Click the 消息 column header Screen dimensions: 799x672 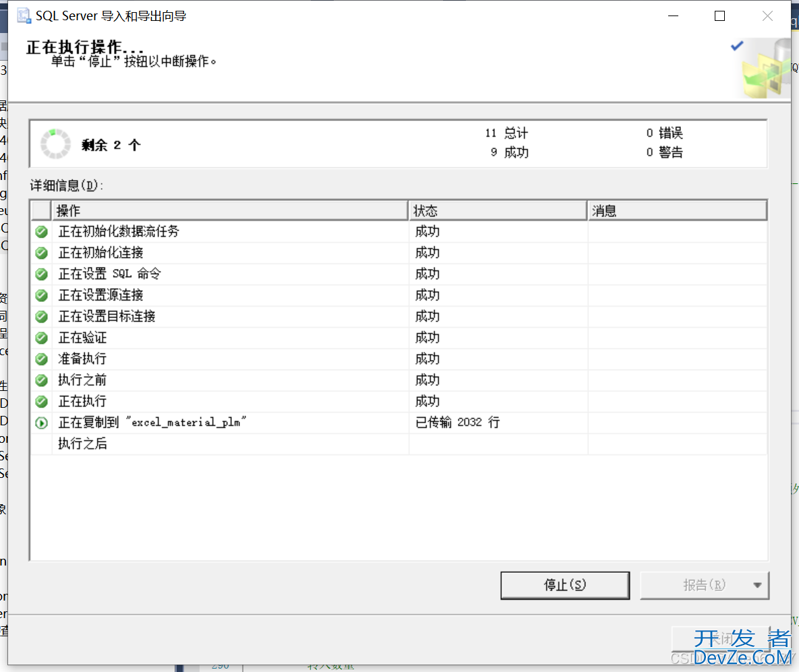click(x=677, y=210)
